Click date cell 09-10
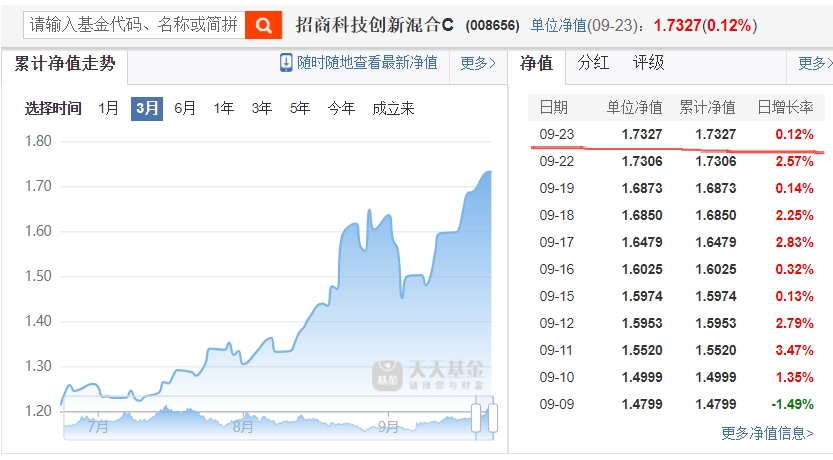The image size is (833, 460). tap(557, 378)
